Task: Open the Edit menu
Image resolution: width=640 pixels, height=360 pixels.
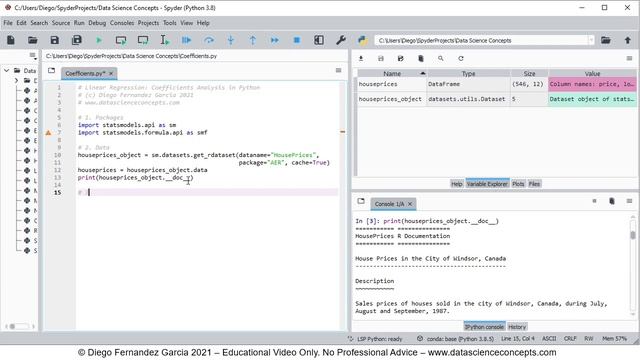Action: 21,23
